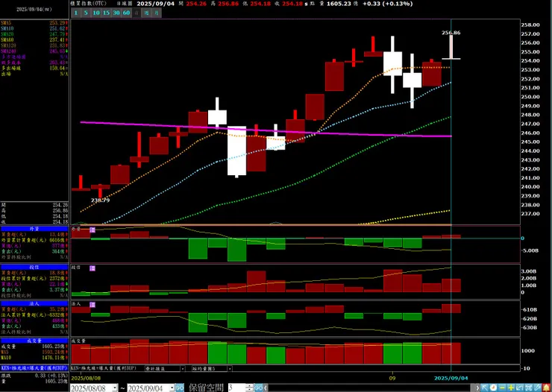The height and width of the screenshot is (392, 552).
Task: Switch to the 30-minute timeframe
Action: 116,13
